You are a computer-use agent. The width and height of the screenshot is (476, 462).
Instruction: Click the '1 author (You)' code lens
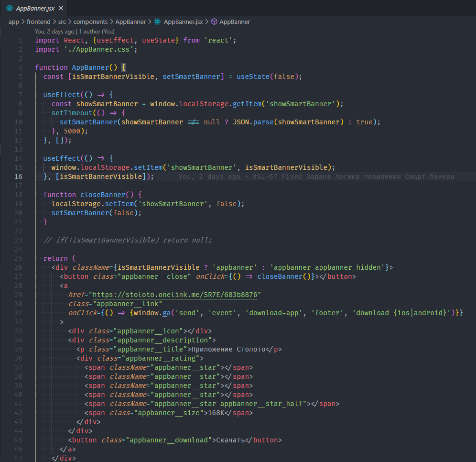97,32
